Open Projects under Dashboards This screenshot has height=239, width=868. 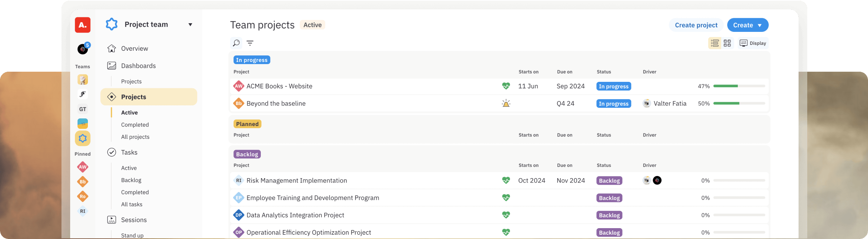pos(131,81)
